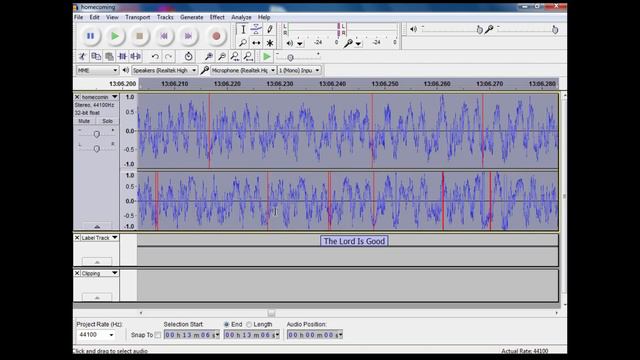
Task: Open the input meter microphone dropdown arrow
Action: pyautogui.click(x=358, y=43)
